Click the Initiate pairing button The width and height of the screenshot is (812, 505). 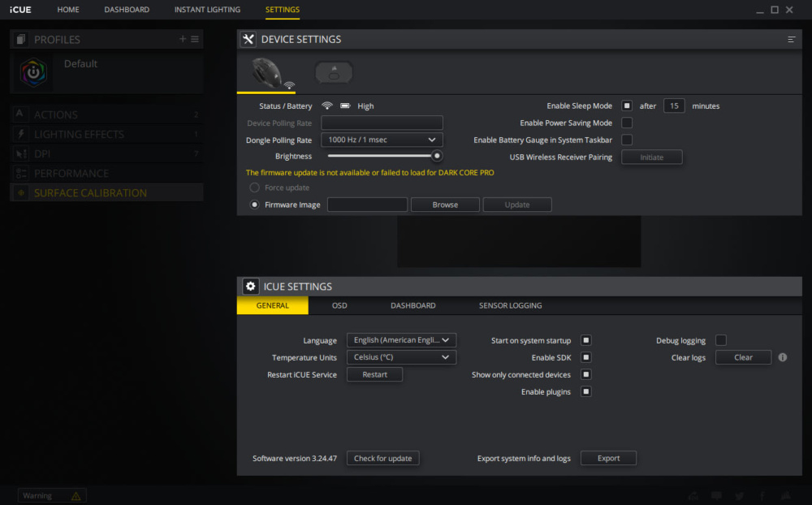pos(651,158)
